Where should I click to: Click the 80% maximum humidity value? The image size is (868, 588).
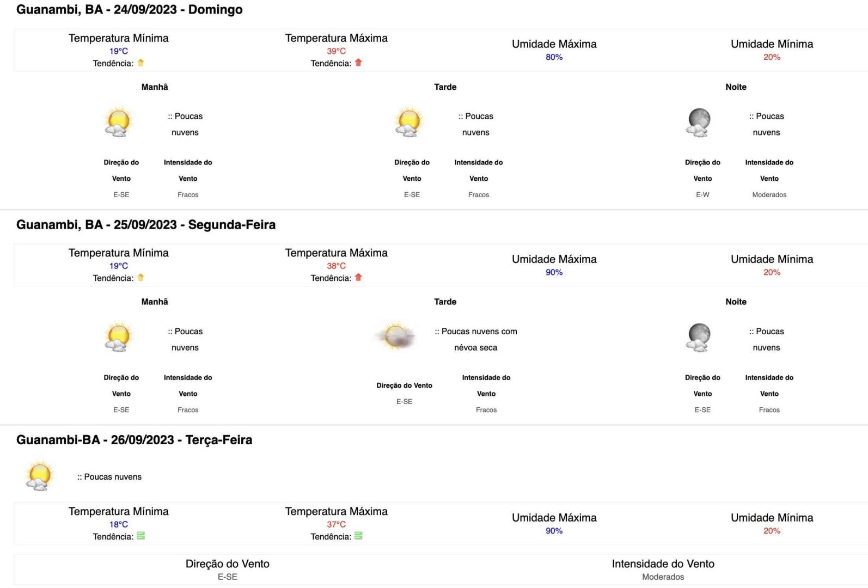coord(554,57)
